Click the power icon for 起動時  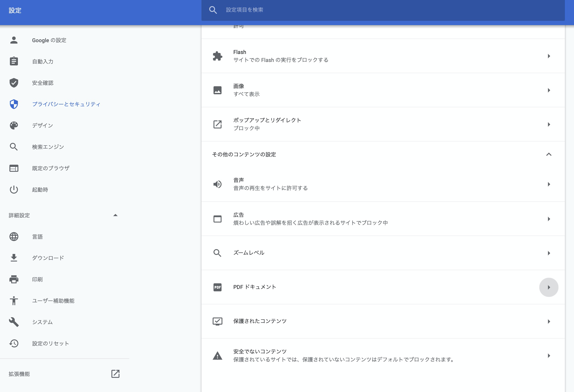click(x=14, y=190)
